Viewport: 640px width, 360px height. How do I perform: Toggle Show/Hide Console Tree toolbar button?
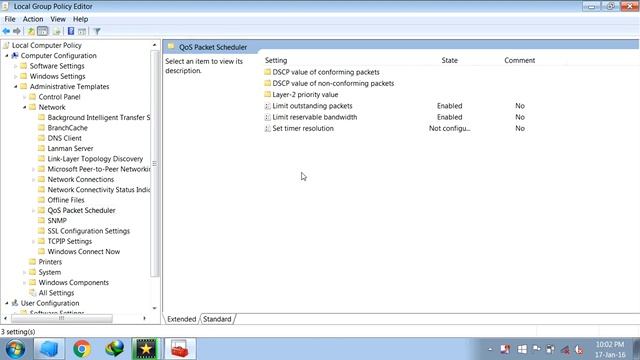point(42,31)
